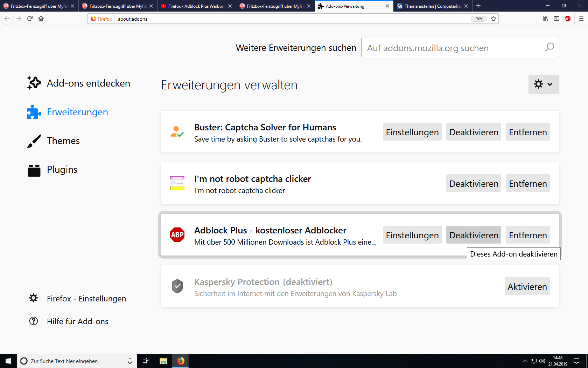Click the blue Erweiterungen puzzle icon
The height and width of the screenshot is (368, 588).
pos(34,112)
